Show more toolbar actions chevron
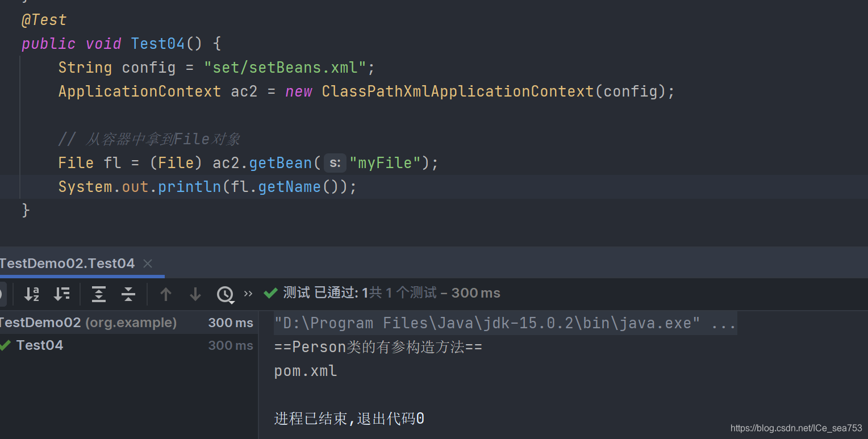Viewport: 868px width, 439px height. click(248, 294)
